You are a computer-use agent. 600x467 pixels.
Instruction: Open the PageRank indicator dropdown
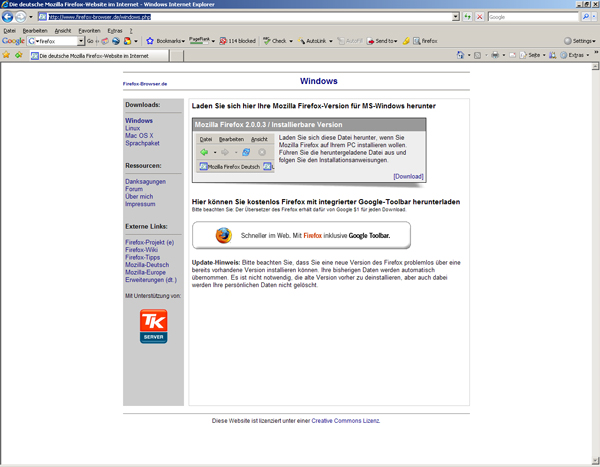(x=202, y=41)
